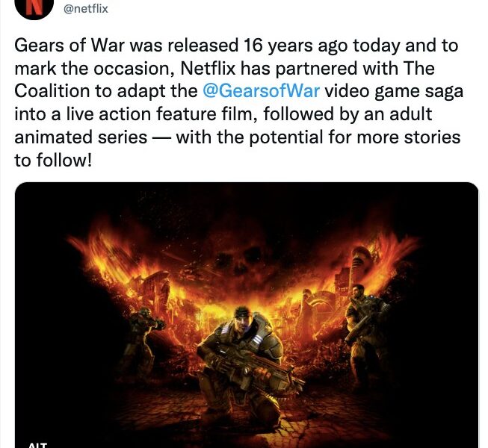Image resolution: width=488 pixels, height=448 pixels.
Task: Click the closing line 'to follow!'
Action: (x=53, y=160)
